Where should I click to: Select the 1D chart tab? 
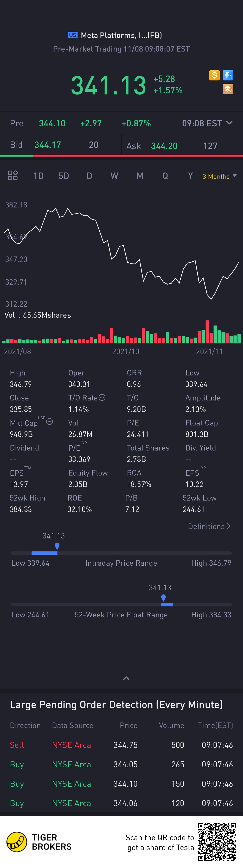[x=38, y=176]
